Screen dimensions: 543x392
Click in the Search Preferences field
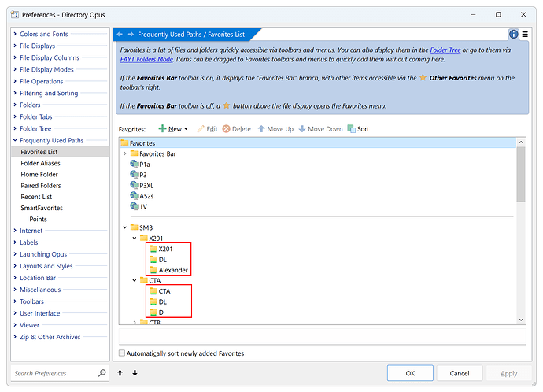click(x=54, y=373)
